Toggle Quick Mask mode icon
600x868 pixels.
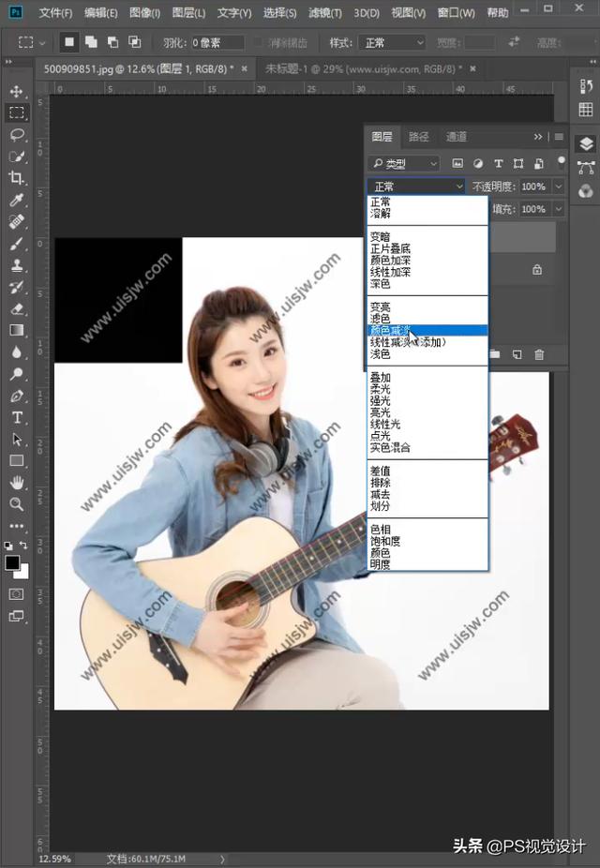[x=17, y=594]
